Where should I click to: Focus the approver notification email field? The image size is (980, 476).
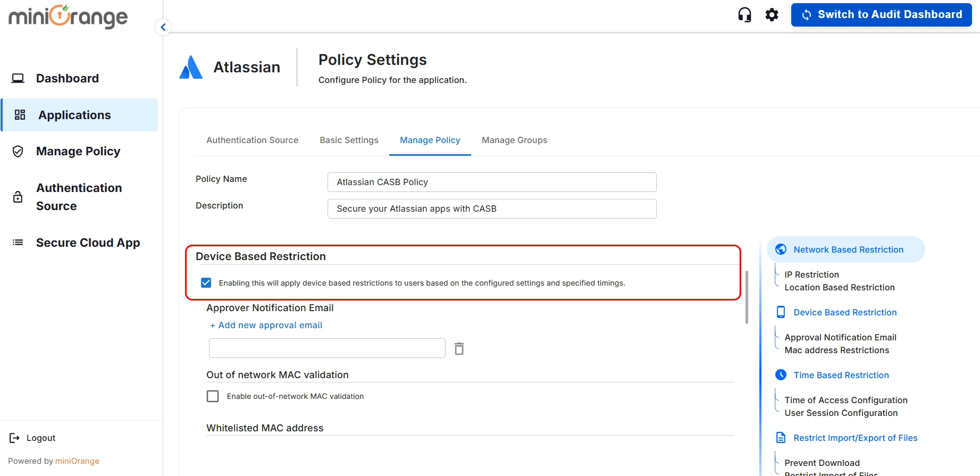327,348
